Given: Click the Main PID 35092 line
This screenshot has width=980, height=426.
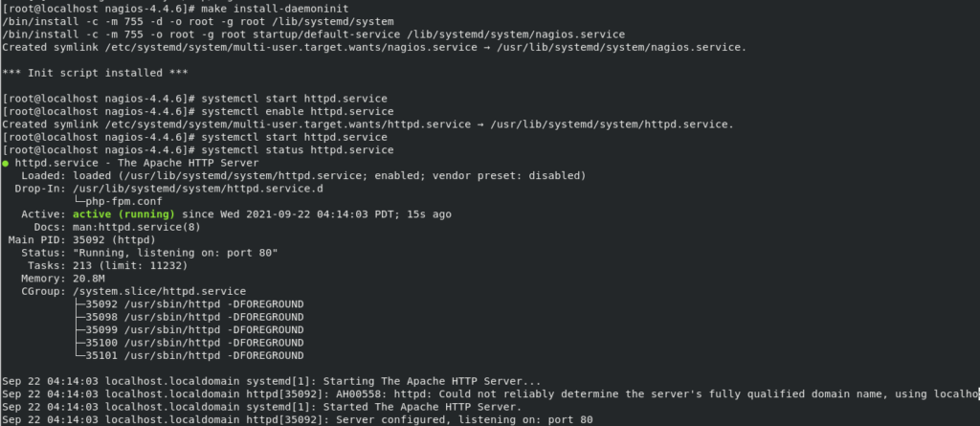Looking at the screenshot, I should tap(82, 240).
